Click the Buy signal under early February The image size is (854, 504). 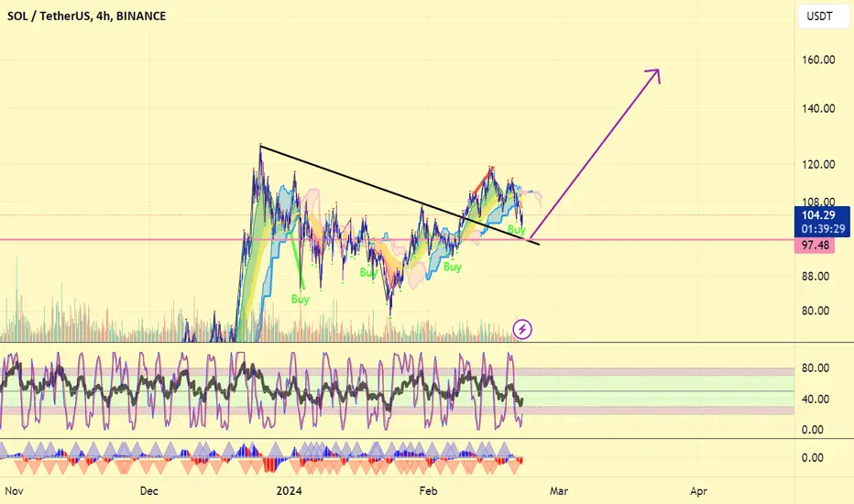452,267
